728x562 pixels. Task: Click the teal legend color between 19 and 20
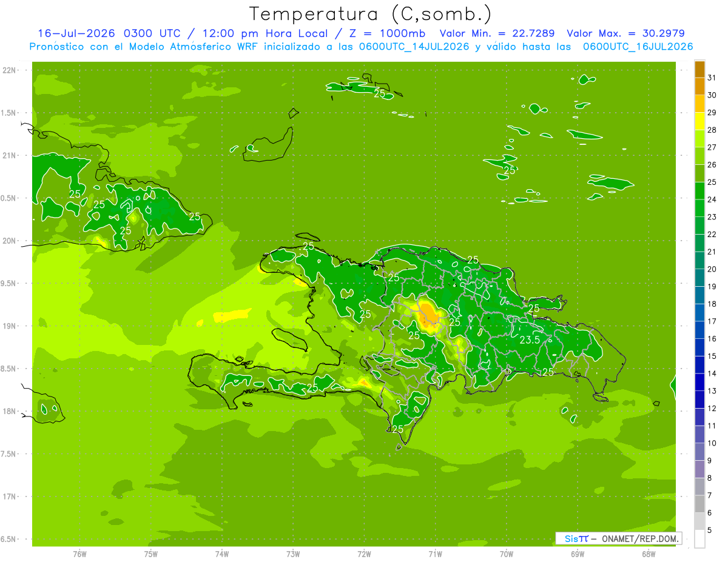click(x=699, y=278)
